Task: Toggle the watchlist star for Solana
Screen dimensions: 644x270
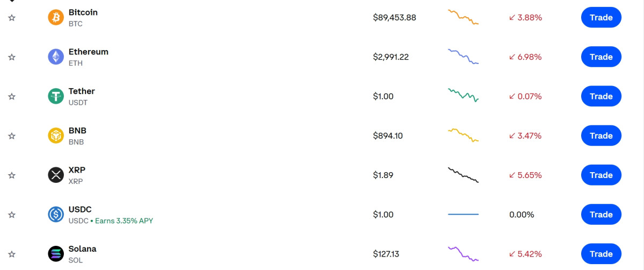Action: [x=12, y=254]
